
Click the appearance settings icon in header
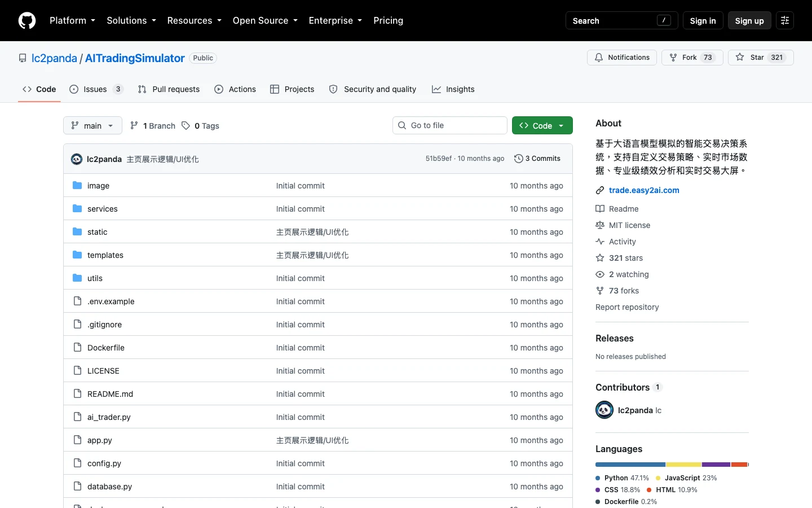coord(785,21)
